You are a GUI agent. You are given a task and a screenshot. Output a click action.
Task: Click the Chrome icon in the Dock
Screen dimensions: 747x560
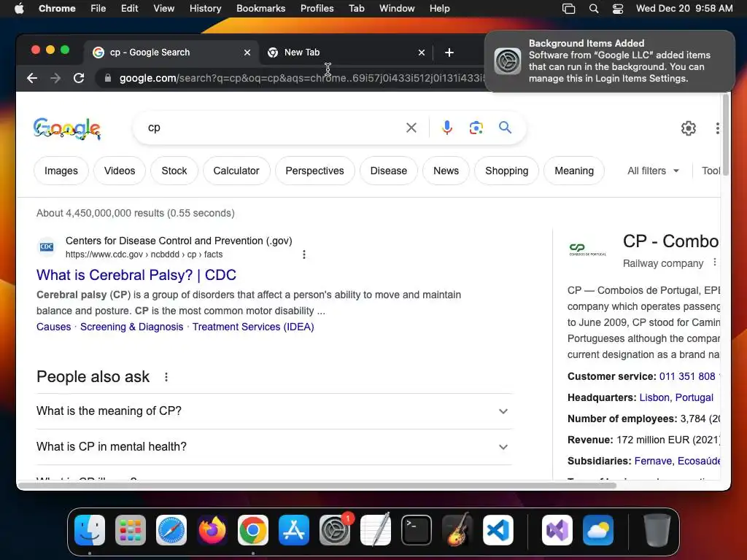pos(253,530)
